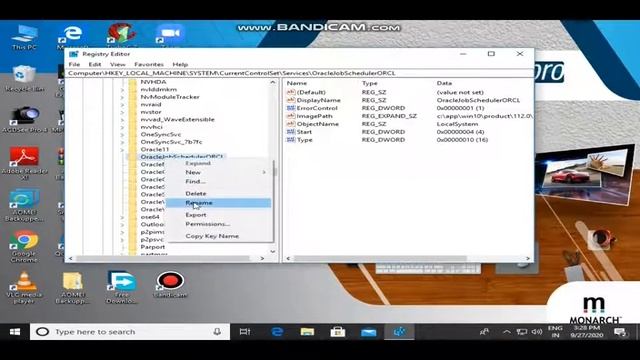Select the ImagePath value icon

pyautogui.click(x=291, y=116)
